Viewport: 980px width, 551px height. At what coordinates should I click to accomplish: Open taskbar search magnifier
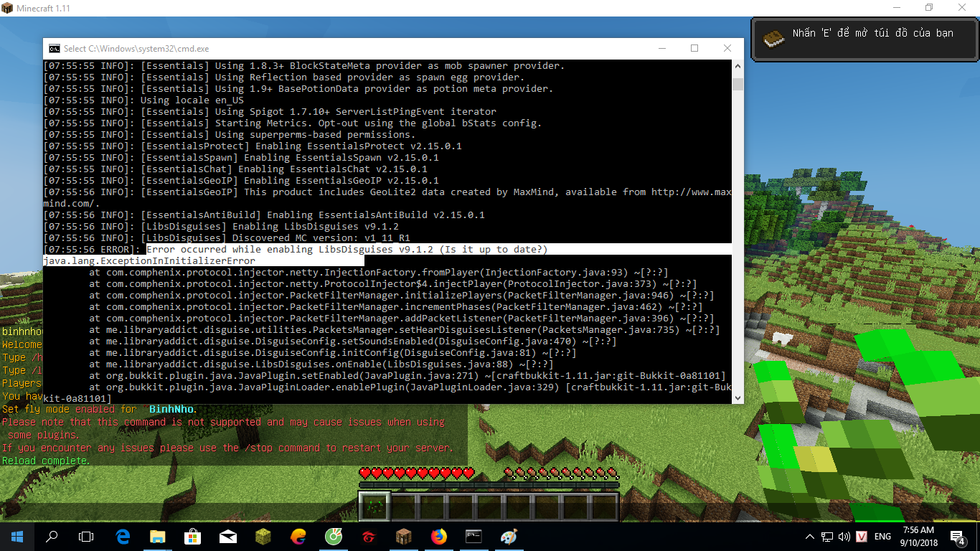(52, 536)
